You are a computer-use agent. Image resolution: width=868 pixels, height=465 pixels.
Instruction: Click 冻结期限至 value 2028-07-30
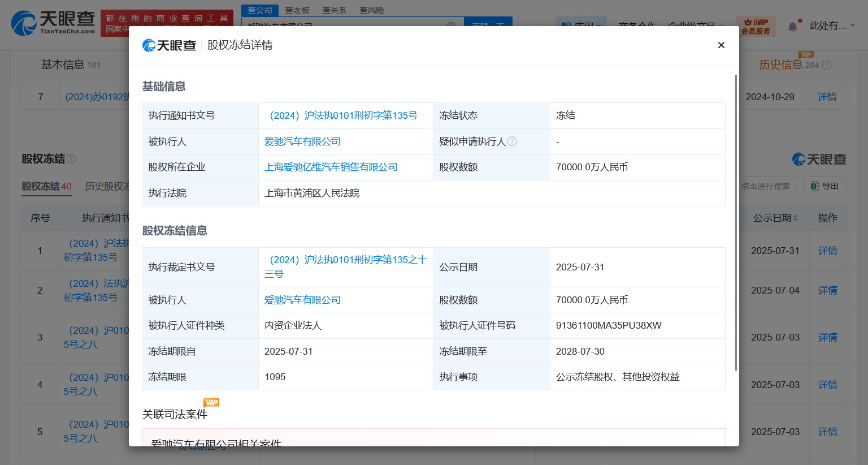(580, 351)
